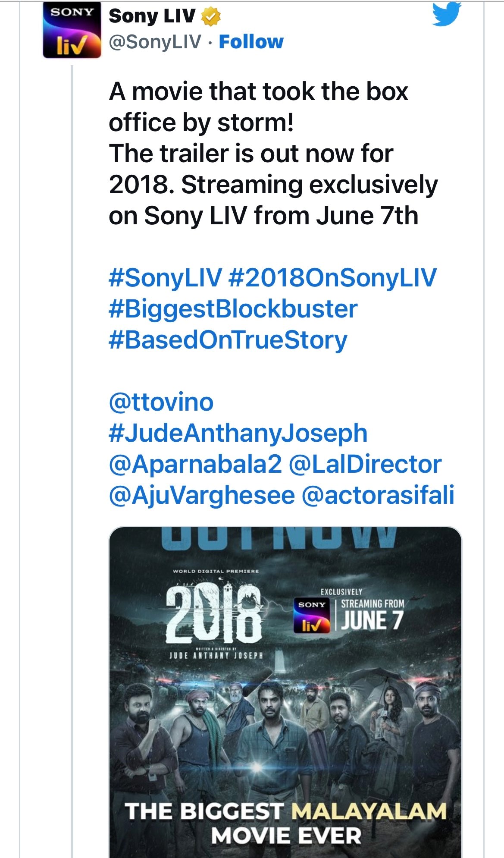The height and width of the screenshot is (858, 504).
Task: Click the Twitter bird logo icon
Action: 447,15
